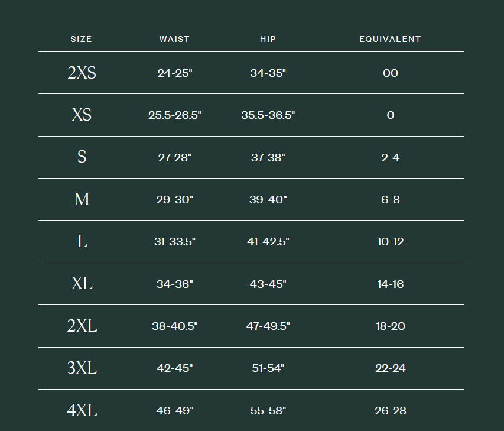
Task: Select the L size label
Action: click(82, 241)
